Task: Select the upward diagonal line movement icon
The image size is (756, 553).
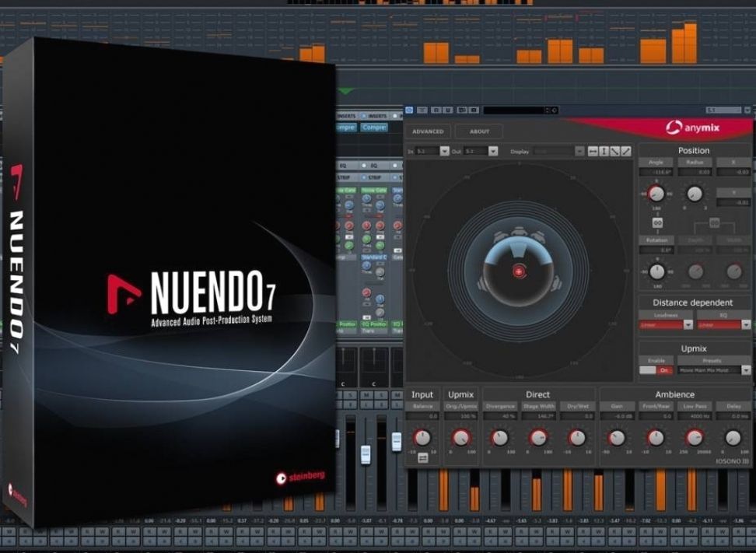Action: pyautogui.click(x=626, y=152)
